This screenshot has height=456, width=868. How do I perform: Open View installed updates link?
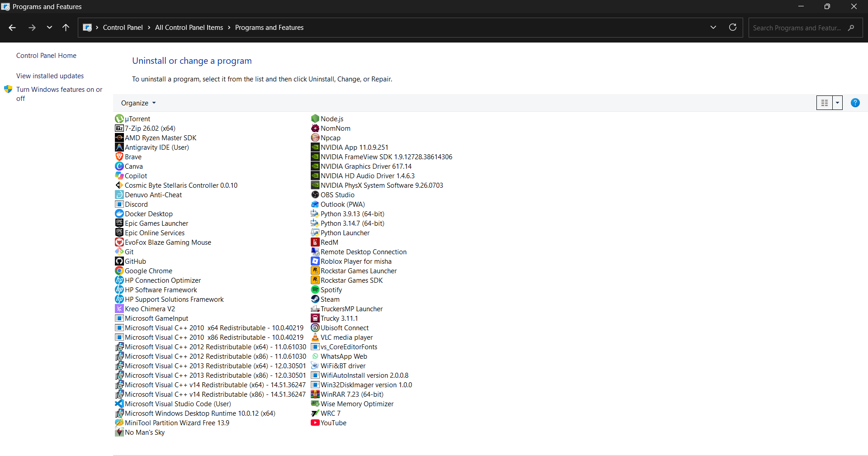click(50, 76)
